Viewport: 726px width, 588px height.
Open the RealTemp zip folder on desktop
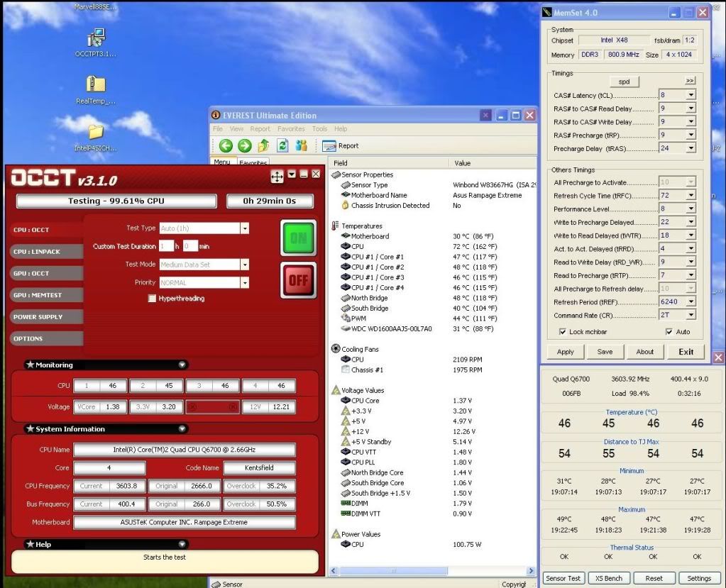[96, 90]
